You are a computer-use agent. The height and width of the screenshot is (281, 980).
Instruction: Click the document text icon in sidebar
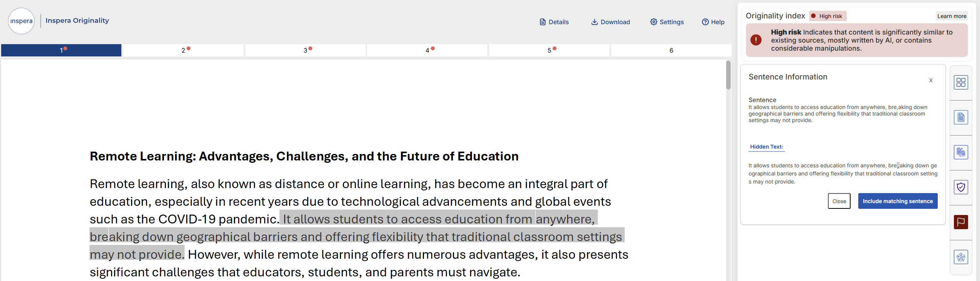[x=961, y=117]
